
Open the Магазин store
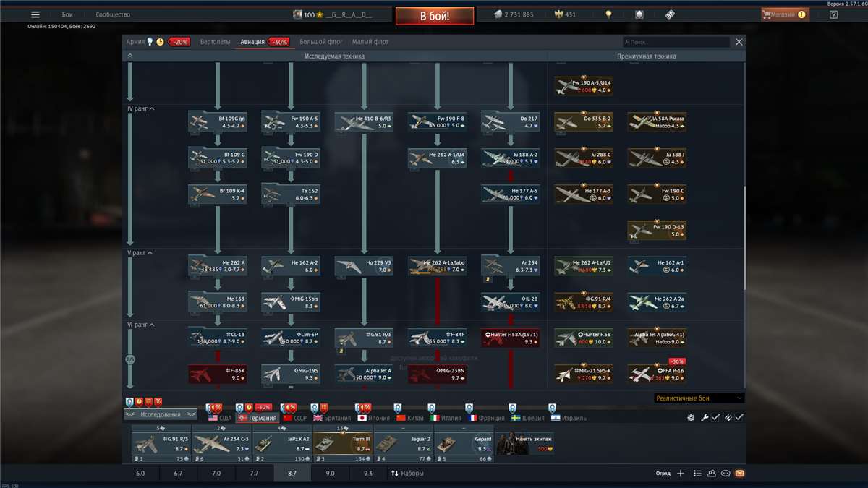(x=785, y=14)
